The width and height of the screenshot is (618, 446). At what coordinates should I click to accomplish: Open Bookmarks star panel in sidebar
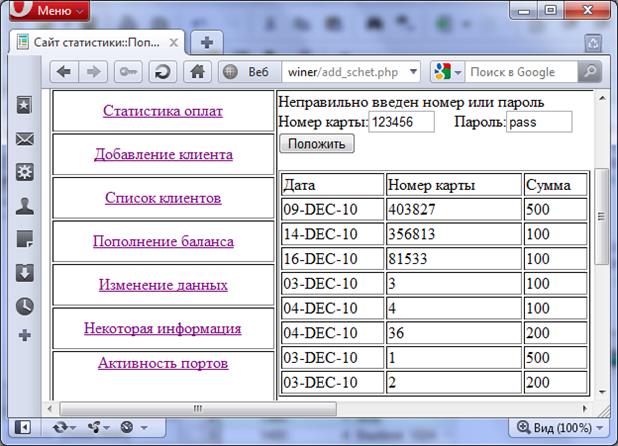point(25,106)
